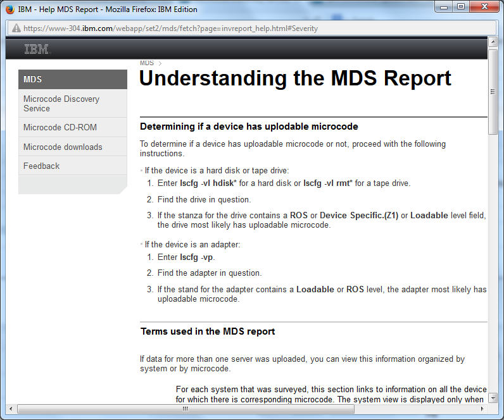Click the horizontal scrollbar right arrow
Screen dimensions: 504x420
(x=482, y=409)
